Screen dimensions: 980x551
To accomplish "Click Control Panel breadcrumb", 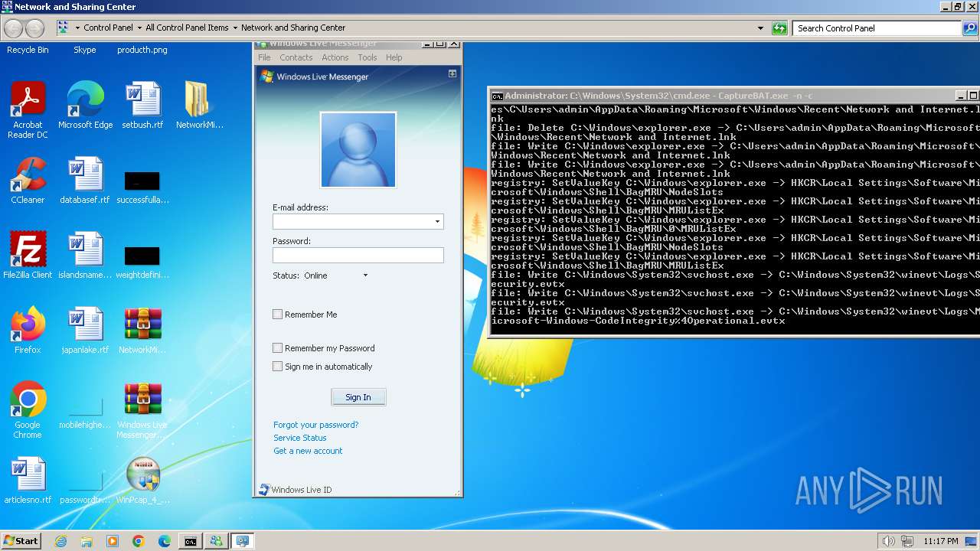I will coord(108,28).
